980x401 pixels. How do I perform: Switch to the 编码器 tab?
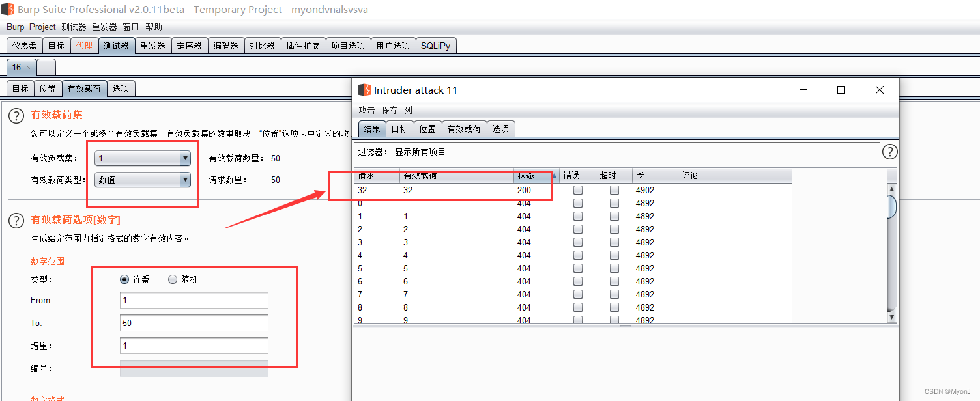226,46
